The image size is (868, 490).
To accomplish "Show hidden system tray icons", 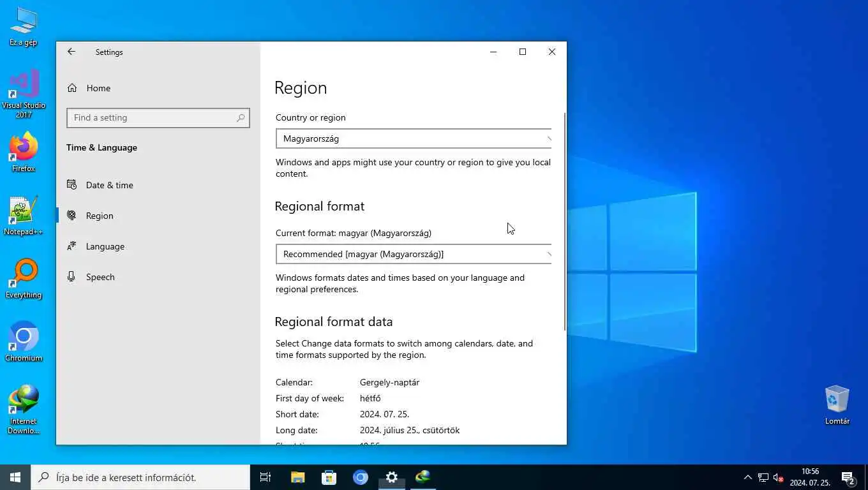I will pyautogui.click(x=748, y=477).
